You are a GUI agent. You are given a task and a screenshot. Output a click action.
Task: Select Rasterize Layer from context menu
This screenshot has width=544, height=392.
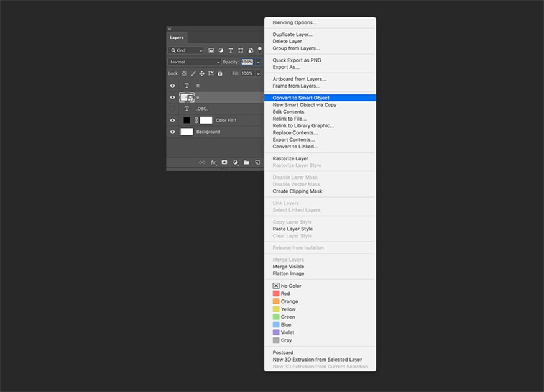tap(290, 158)
